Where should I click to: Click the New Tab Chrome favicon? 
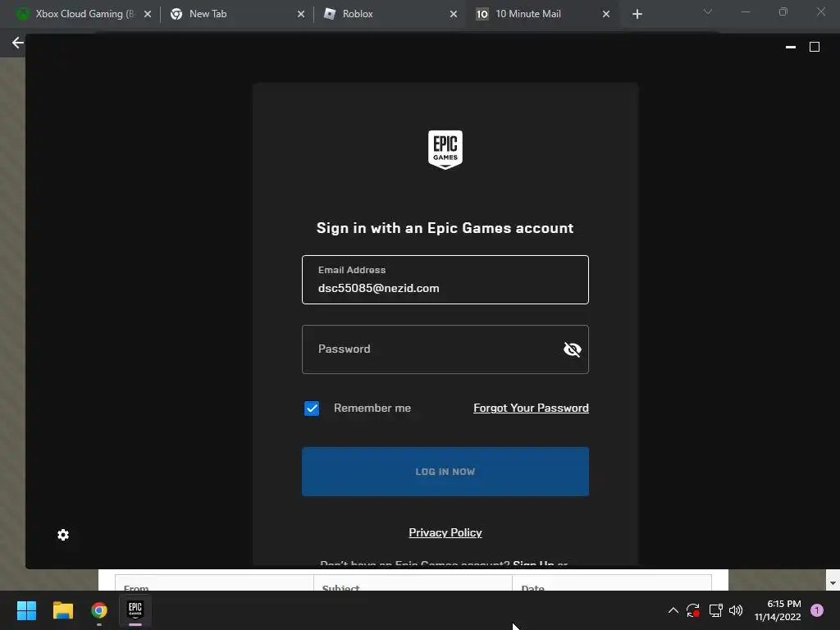[176, 14]
